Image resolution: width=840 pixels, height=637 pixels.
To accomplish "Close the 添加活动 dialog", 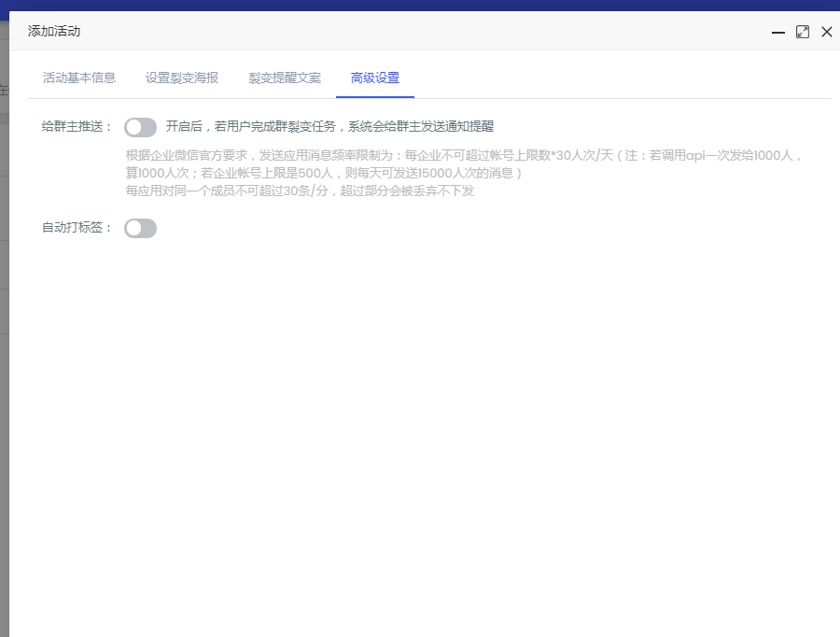I will (x=827, y=32).
